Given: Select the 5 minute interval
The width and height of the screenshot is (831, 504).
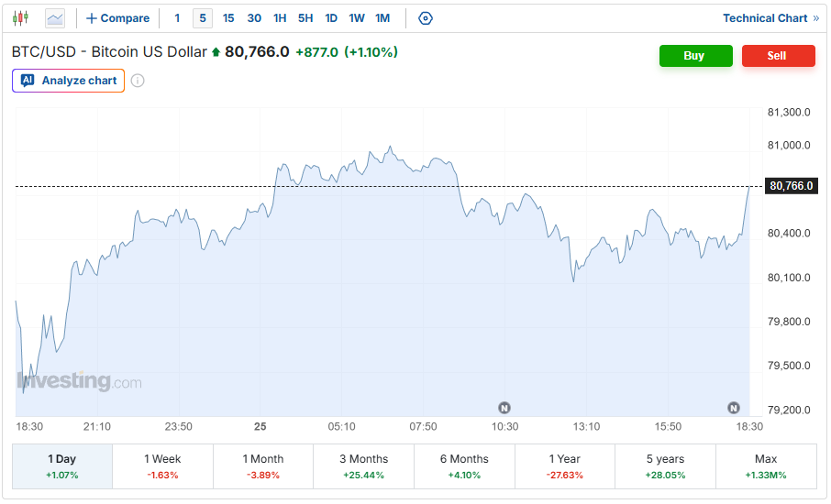Looking at the screenshot, I should (203, 18).
